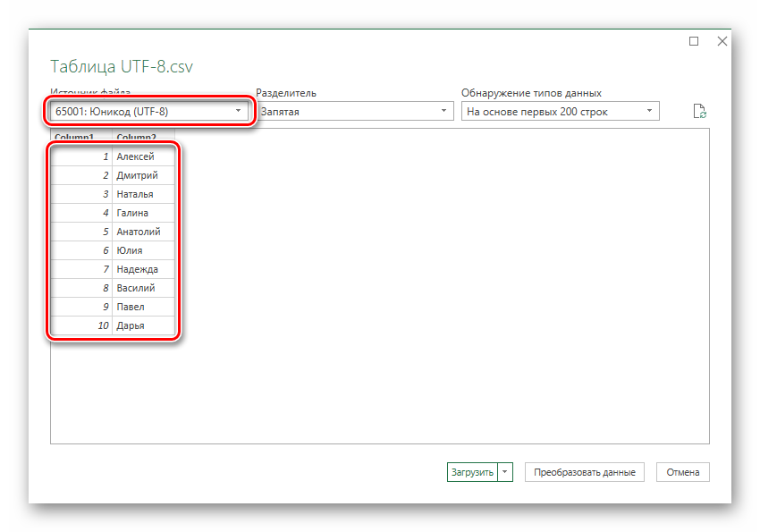Screen dimensions: 760x532
Task: Click the refresh preview document icon
Action: pos(700,111)
